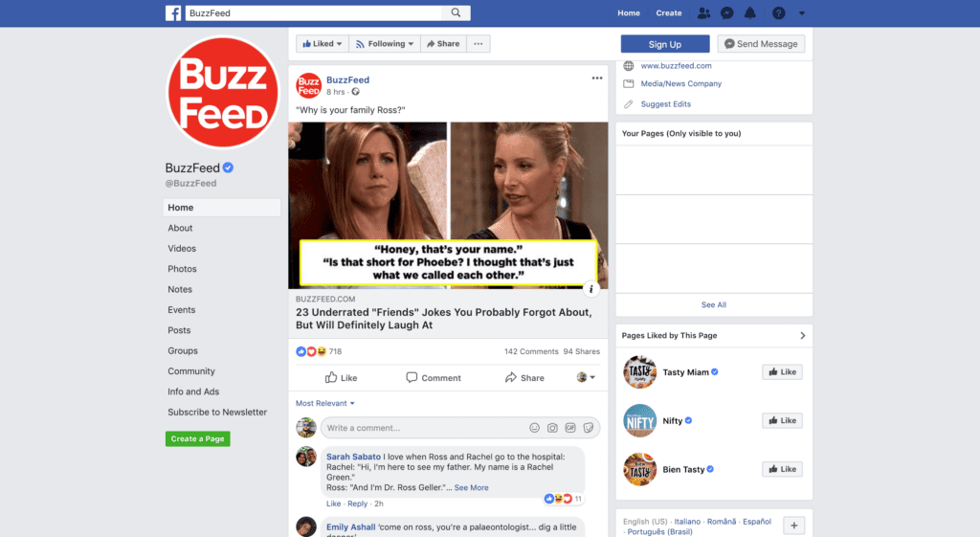
Task: Click the blue Sign Up button
Action: [x=665, y=44]
